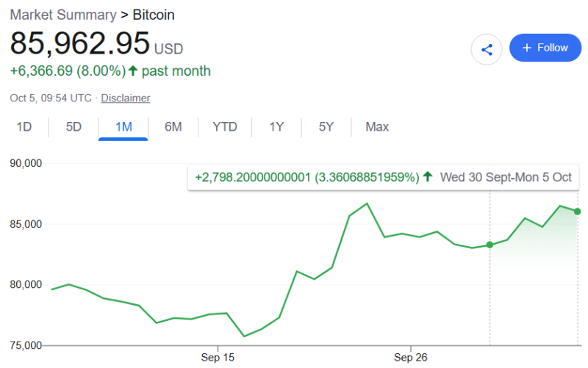
Task: View the 5Y time range
Action: pyautogui.click(x=326, y=126)
